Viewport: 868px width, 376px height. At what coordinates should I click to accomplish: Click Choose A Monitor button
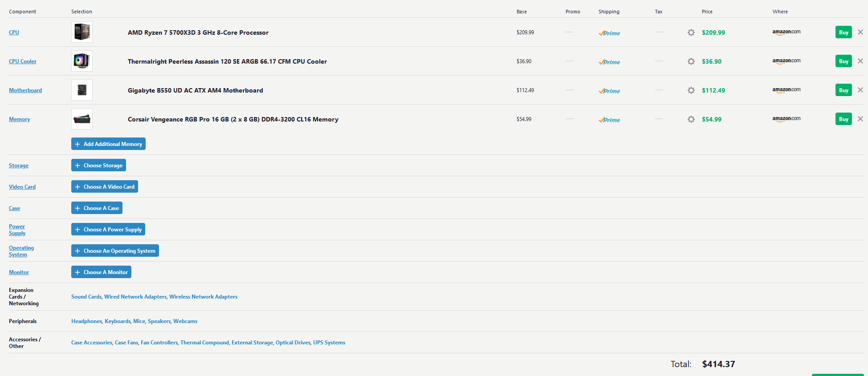pyautogui.click(x=101, y=272)
